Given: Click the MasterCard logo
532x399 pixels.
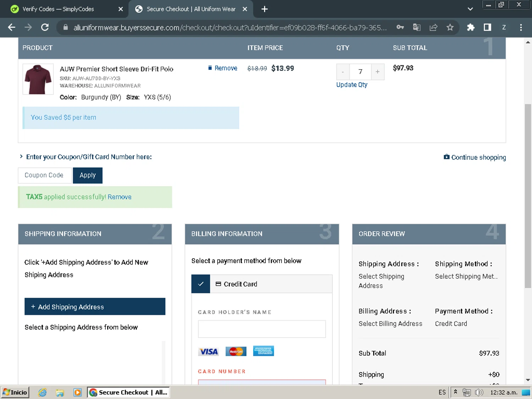Looking at the screenshot, I should (236, 351).
